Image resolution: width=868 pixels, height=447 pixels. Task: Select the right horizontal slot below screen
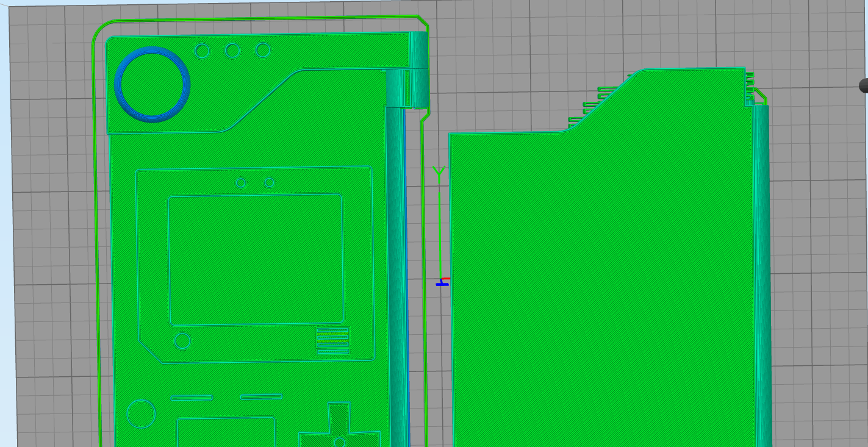[261, 397]
